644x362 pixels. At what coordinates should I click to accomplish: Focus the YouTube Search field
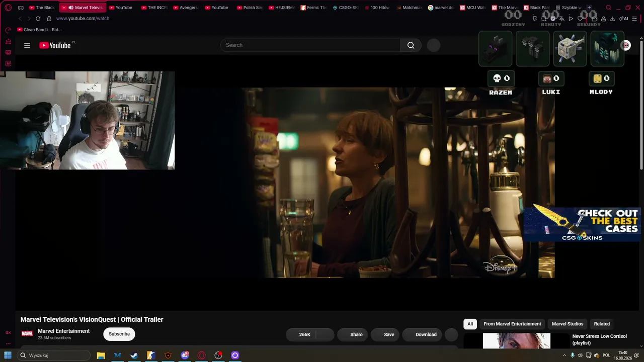(x=310, y=45)
